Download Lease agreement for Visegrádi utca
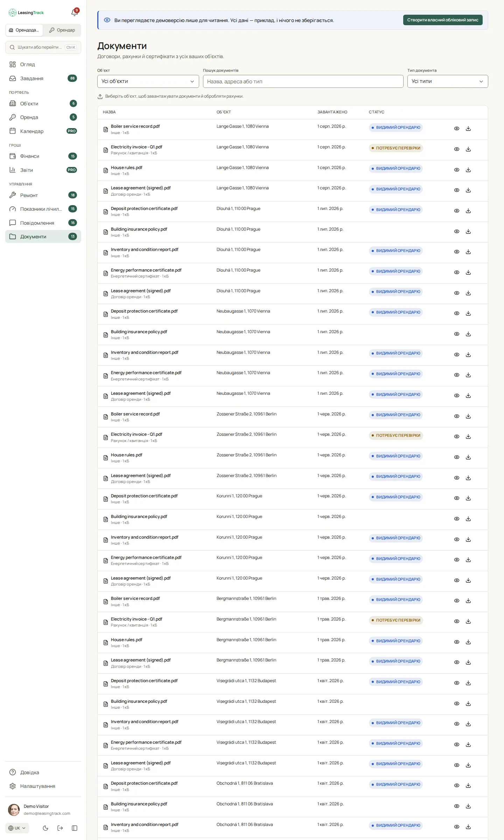Viewport: 504px width, 840px height. (468, 765)
